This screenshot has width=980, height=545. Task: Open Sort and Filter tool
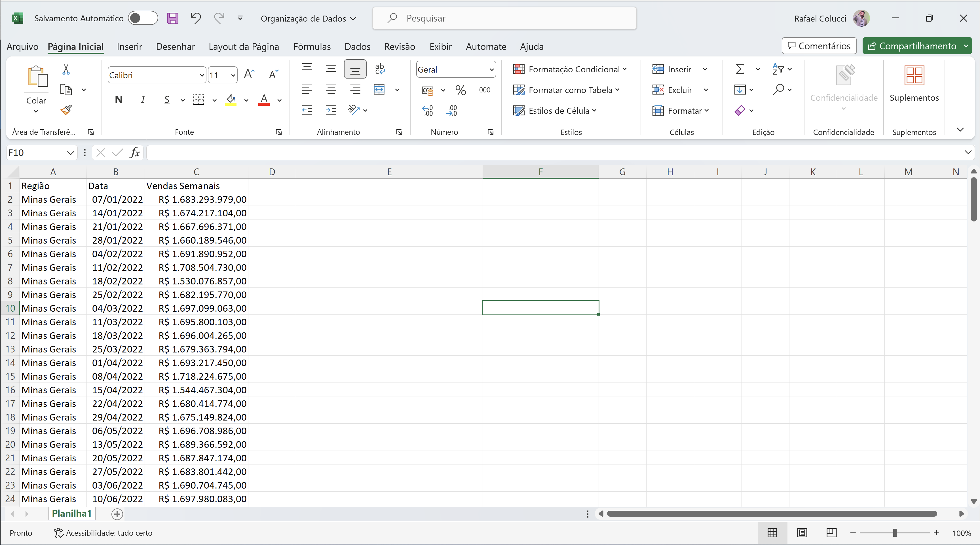point(778,69)
